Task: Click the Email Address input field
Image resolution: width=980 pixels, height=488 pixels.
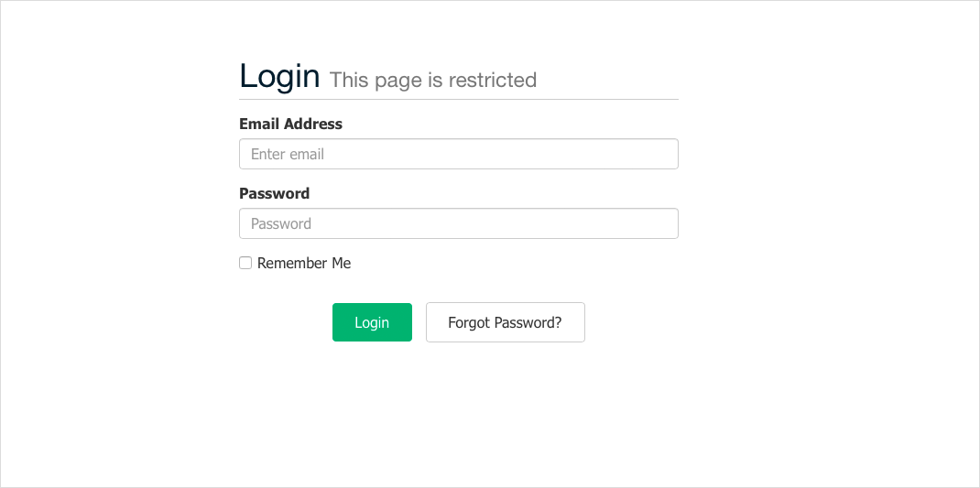Action: 458,154
